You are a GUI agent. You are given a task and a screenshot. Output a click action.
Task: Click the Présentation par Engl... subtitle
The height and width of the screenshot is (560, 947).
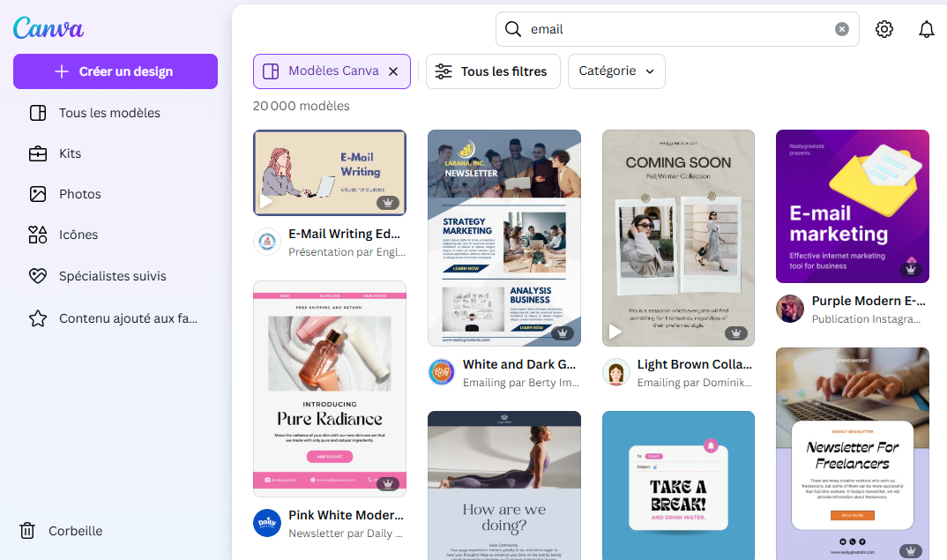pyautogui.click(x=347, y=252)
